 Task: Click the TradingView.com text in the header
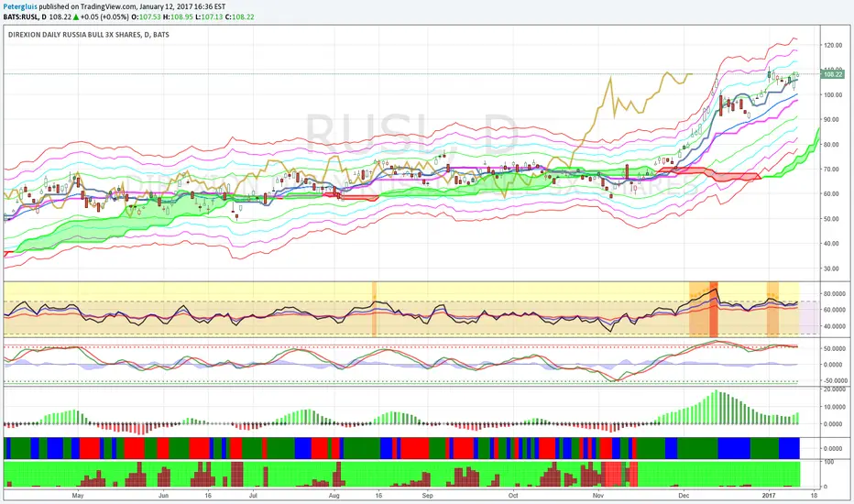107,6
